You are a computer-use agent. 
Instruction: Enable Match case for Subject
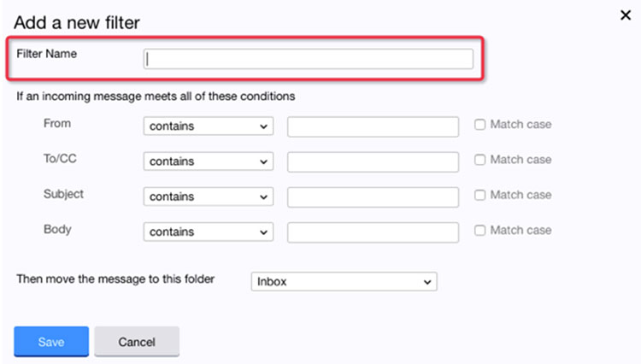(x=480, y=195)
